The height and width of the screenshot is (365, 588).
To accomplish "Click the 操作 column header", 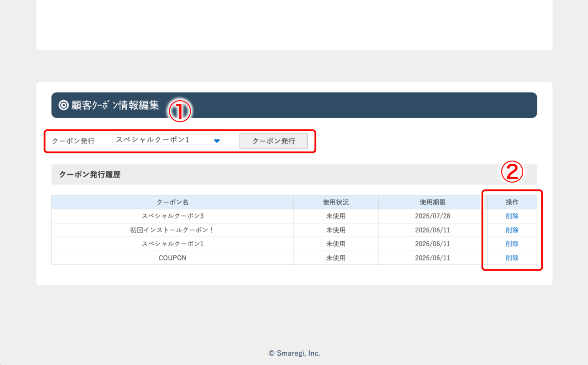I will coord(512,202).
